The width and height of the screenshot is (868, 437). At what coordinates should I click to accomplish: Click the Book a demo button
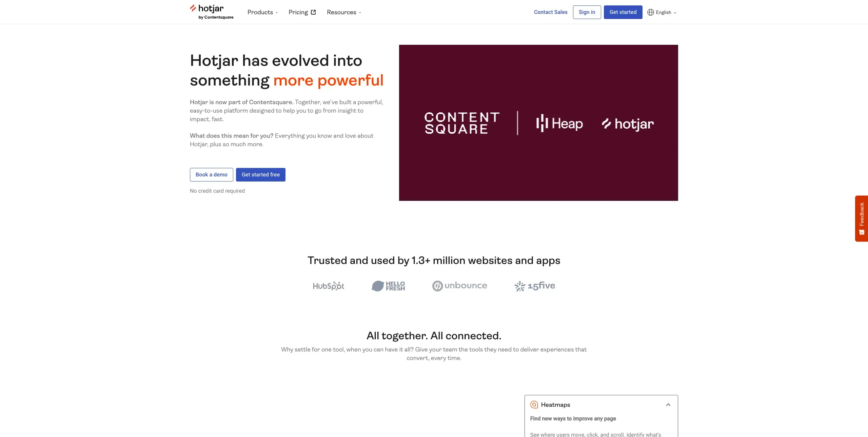211,174
